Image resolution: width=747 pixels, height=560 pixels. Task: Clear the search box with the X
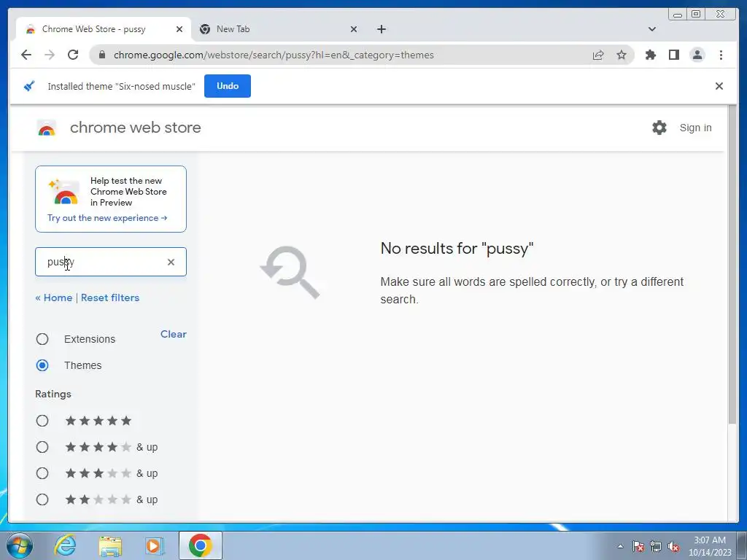[171, 262]
